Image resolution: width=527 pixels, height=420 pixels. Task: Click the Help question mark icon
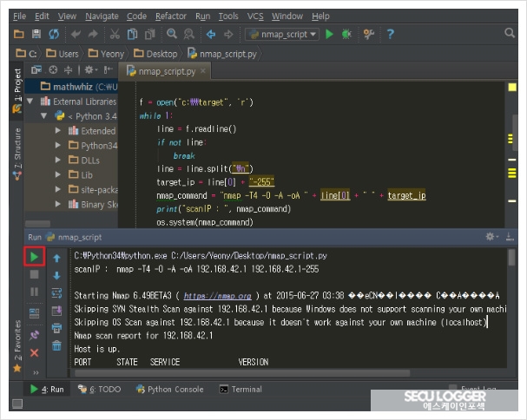coord(390,34)
